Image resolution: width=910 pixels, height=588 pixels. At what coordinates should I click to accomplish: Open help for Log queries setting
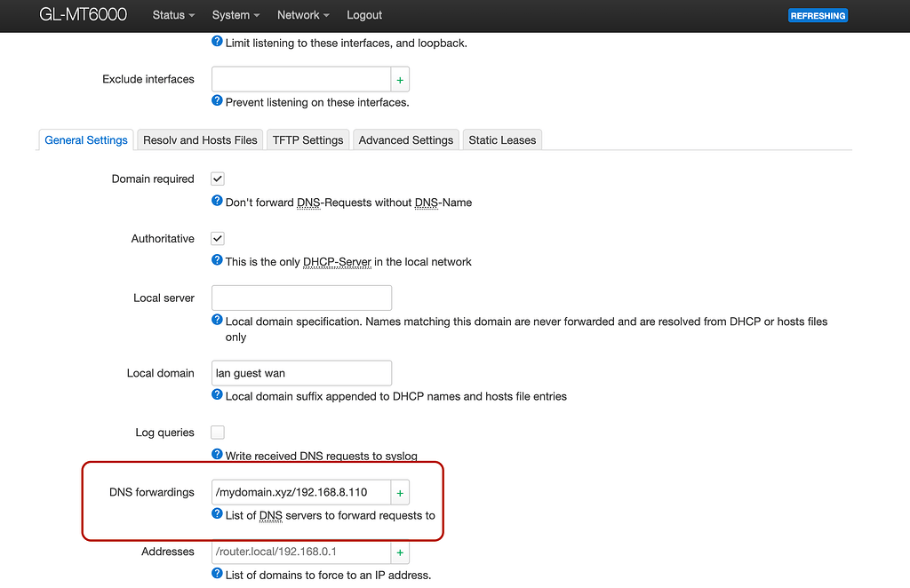click(x=216, y=455)
